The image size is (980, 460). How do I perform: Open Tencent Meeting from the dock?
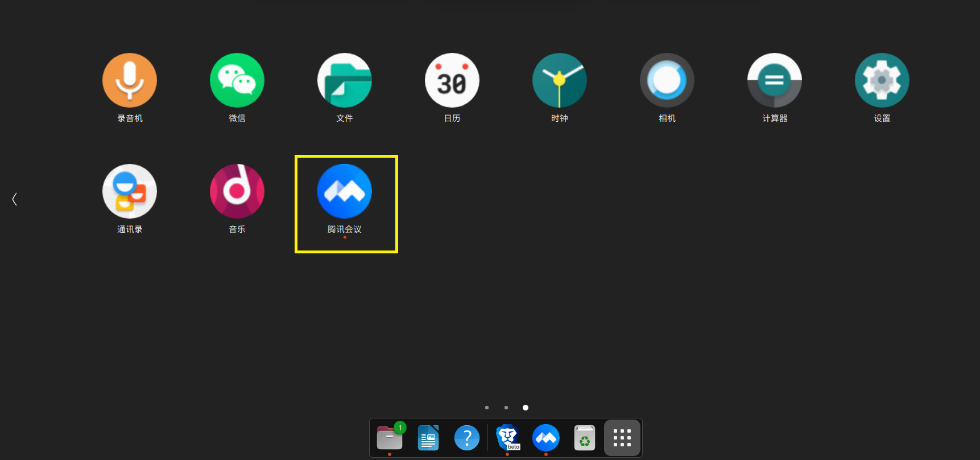pos(546,438)
